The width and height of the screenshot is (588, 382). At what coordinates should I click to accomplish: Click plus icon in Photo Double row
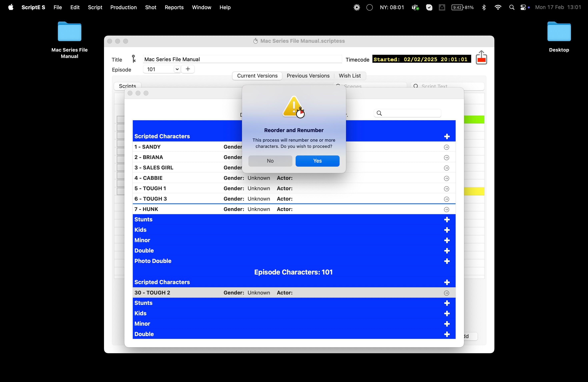coord(447,261)
